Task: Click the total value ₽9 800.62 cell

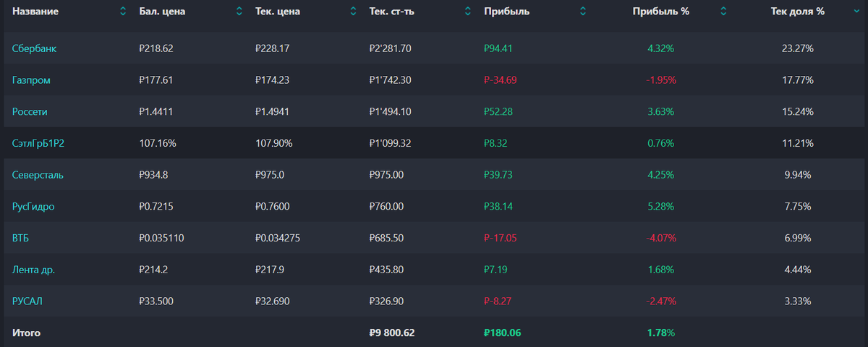Action: click(391, 333)
